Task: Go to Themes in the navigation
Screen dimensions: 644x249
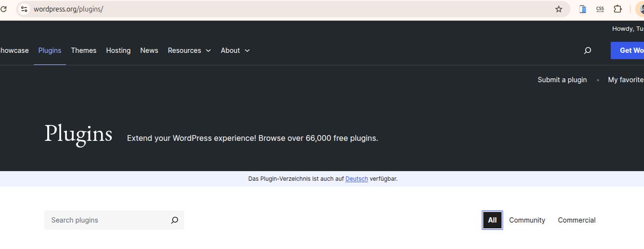Action: tap(84, 50)
